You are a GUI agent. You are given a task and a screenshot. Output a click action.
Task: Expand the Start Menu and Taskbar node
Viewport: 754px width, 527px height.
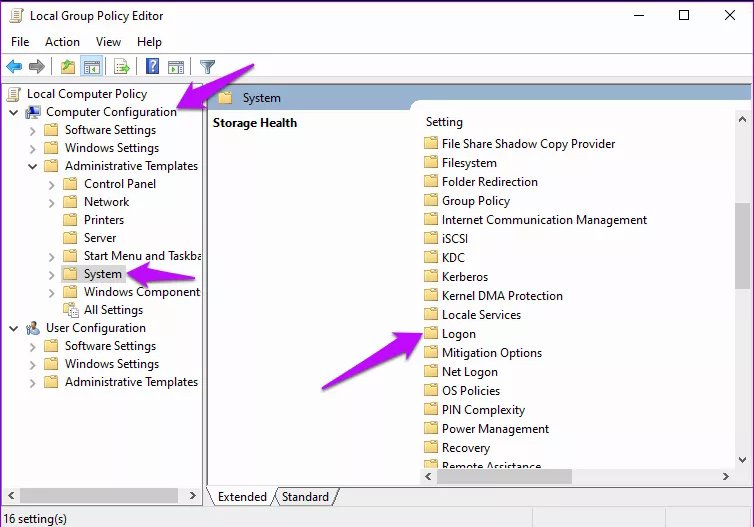pos(51,257)
